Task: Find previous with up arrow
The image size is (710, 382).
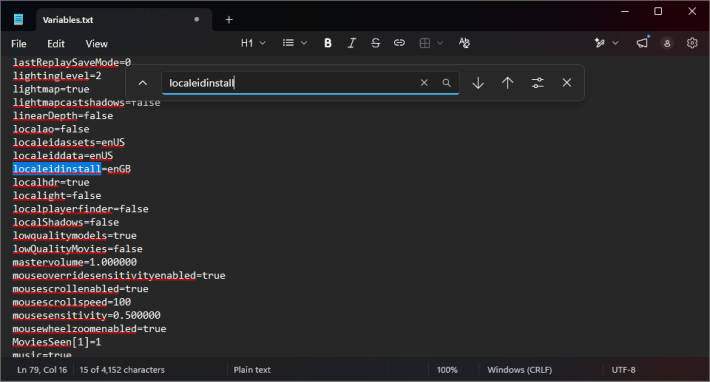Action: point(508,83)
